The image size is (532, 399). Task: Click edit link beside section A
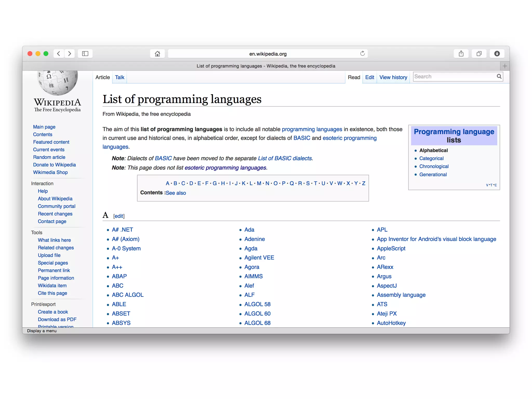(119, 216)
